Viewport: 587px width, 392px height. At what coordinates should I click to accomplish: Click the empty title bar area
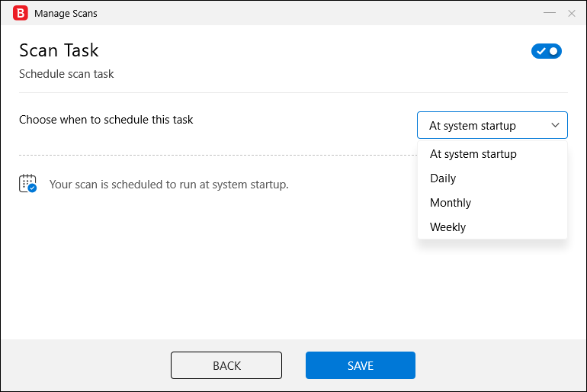coord(318,13)
